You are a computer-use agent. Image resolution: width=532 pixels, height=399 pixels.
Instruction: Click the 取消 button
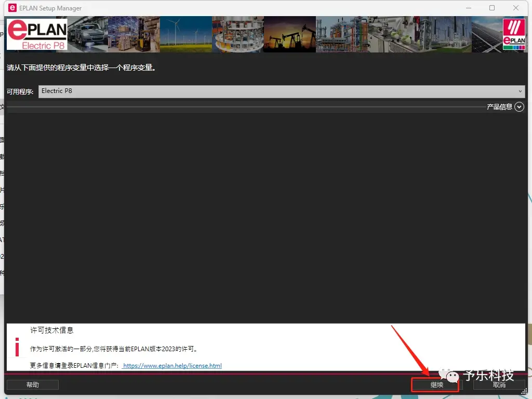pos(499,385)
